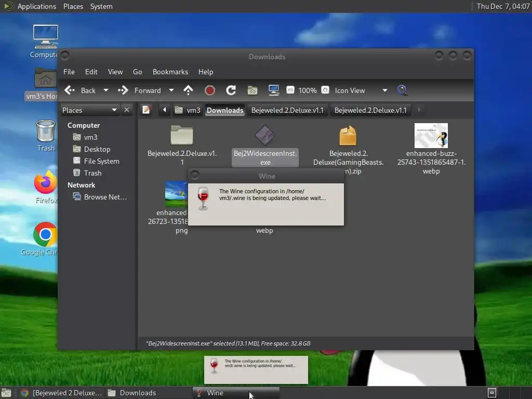Open the Edit menu
Viewport: 532px width, 399px height.
point(91,72)
